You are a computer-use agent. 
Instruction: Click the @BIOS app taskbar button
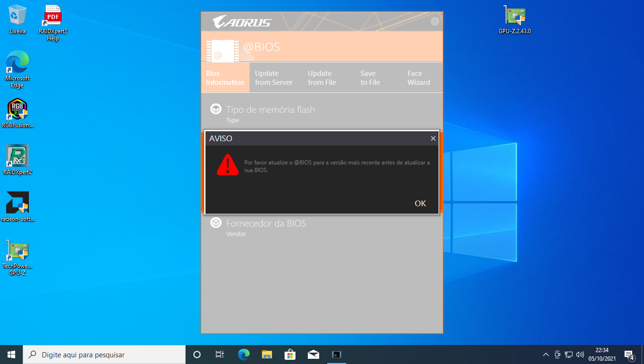pos(337,355)
